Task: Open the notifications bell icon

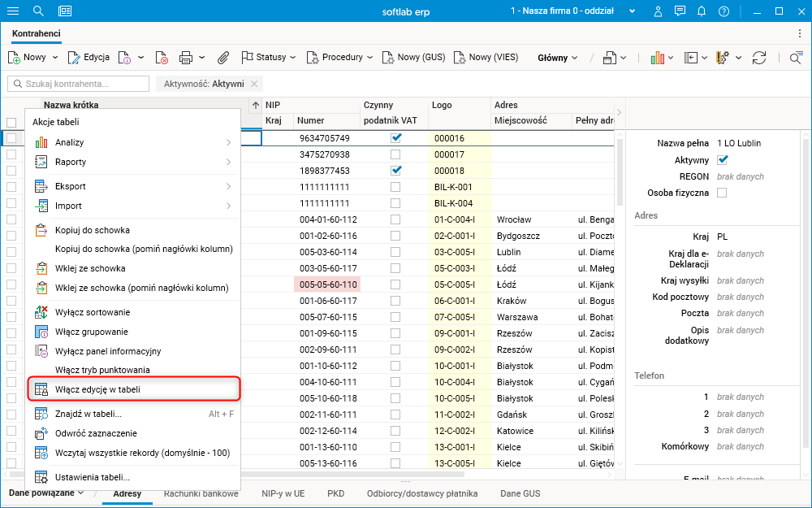Action: (702, 11)
